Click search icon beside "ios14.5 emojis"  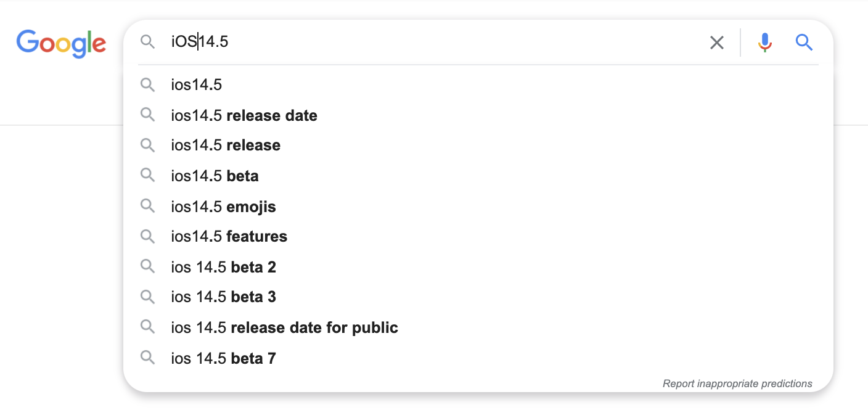147,206
